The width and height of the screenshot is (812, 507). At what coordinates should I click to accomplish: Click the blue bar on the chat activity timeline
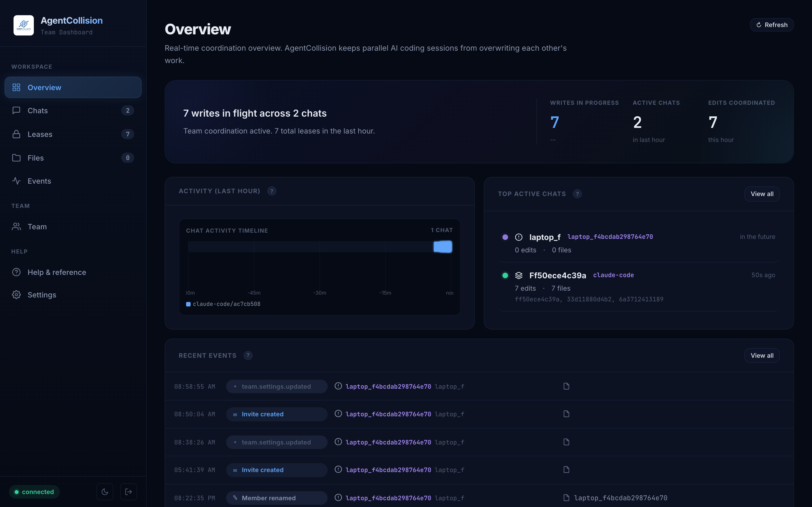pyautogui.click(x=443, y=247)
